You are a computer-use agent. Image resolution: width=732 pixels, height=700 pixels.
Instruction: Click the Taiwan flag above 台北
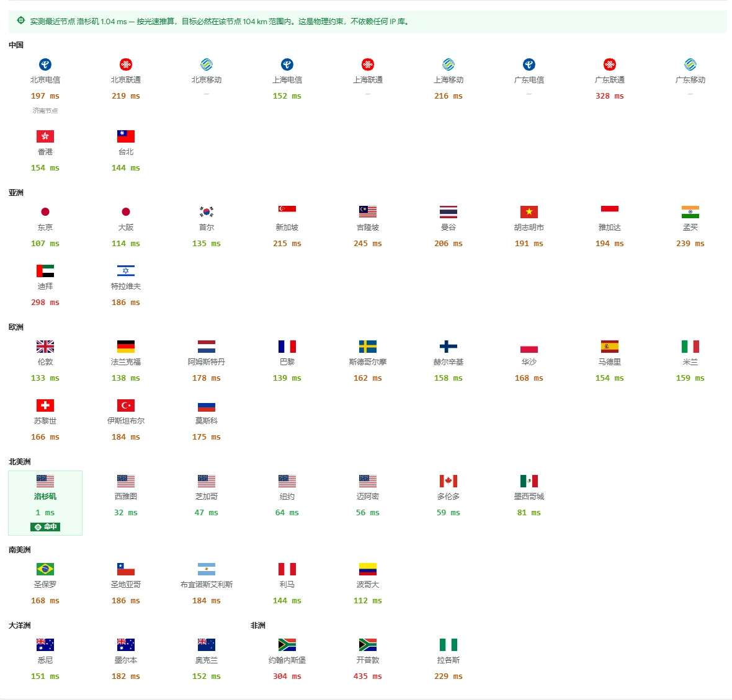click(x=126, y=136)
